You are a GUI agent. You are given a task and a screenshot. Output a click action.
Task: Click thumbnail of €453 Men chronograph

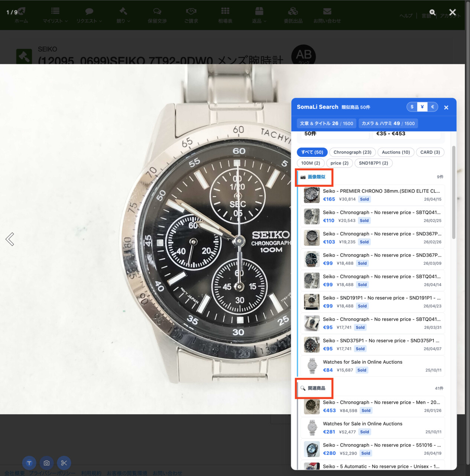click(x=312, y=406)
